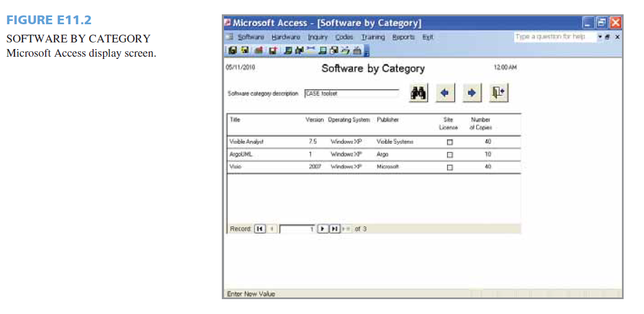The width and height of the screenshot is (644, 314).
Task: Click the Software category description field
Action: (352, 94)
